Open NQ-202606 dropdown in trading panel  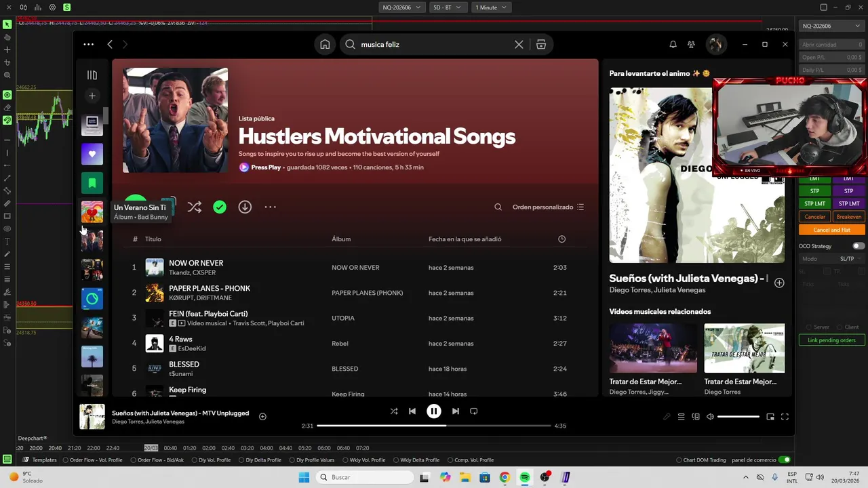(x=831, y=26)
